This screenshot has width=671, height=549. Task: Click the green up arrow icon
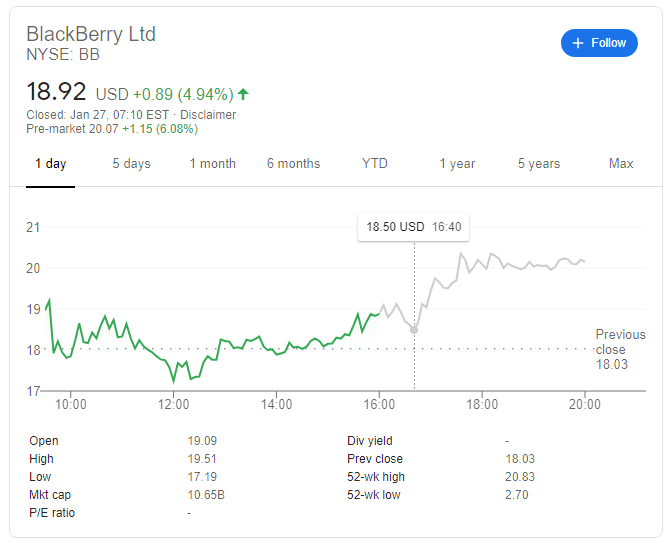tap(243, 94)
